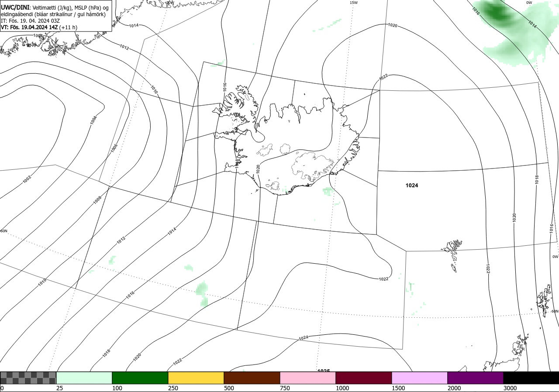This screenshot has height=392, width=559.
Task: Choose the dark purple 2000–3000 legend swatch
Action: [x=476, y=378]
